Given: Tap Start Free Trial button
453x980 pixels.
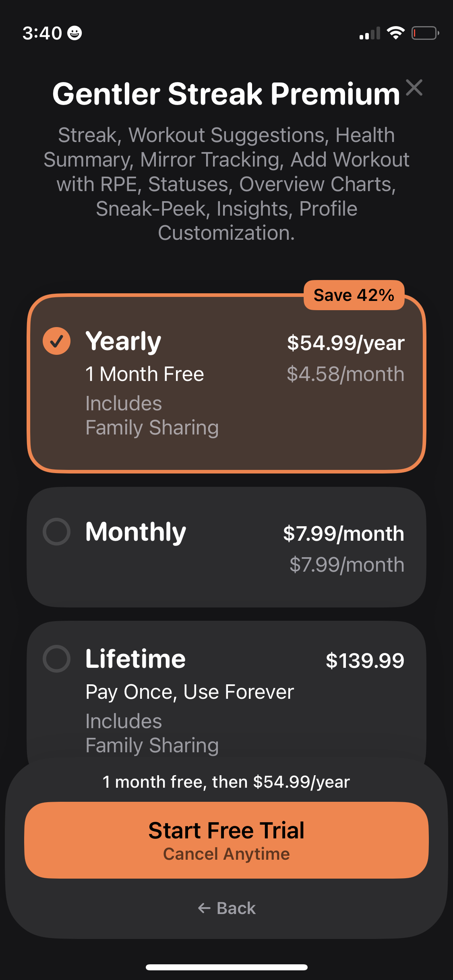Looking at the screenshot, I should click(x=226, y=840).
